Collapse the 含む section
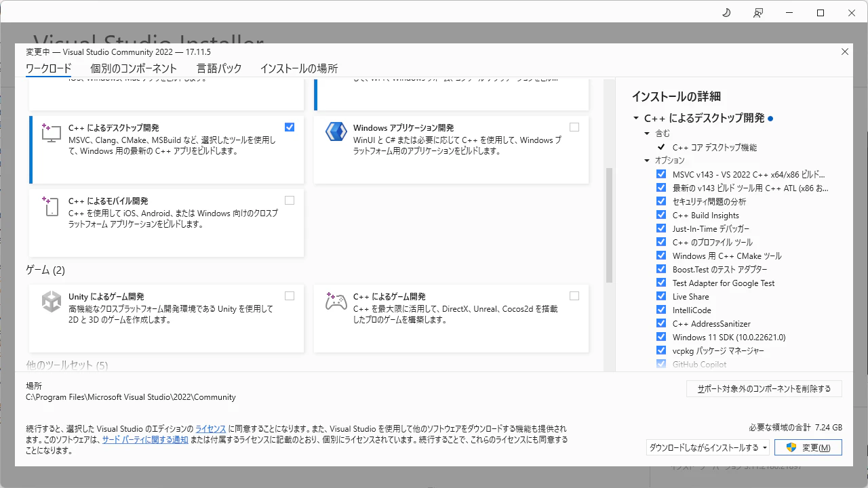Image resolution: width=868 pixels, height=488 pixels. tap(647, 134)
